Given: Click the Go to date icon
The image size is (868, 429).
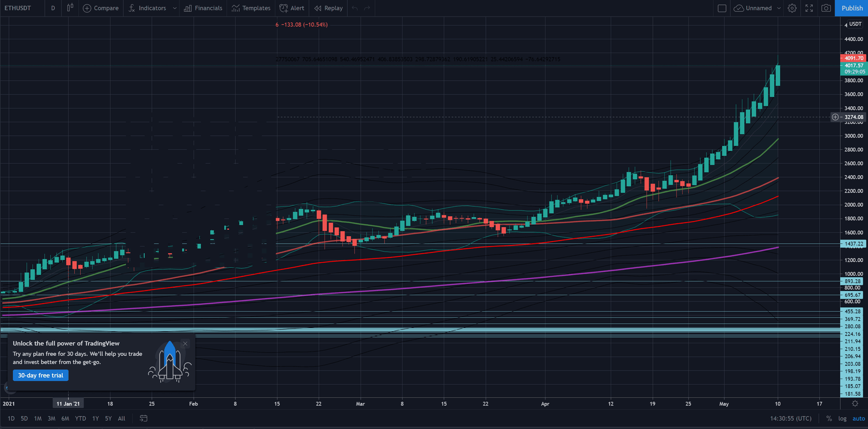Looking at the screenshot, I should (x=143, y=418).
